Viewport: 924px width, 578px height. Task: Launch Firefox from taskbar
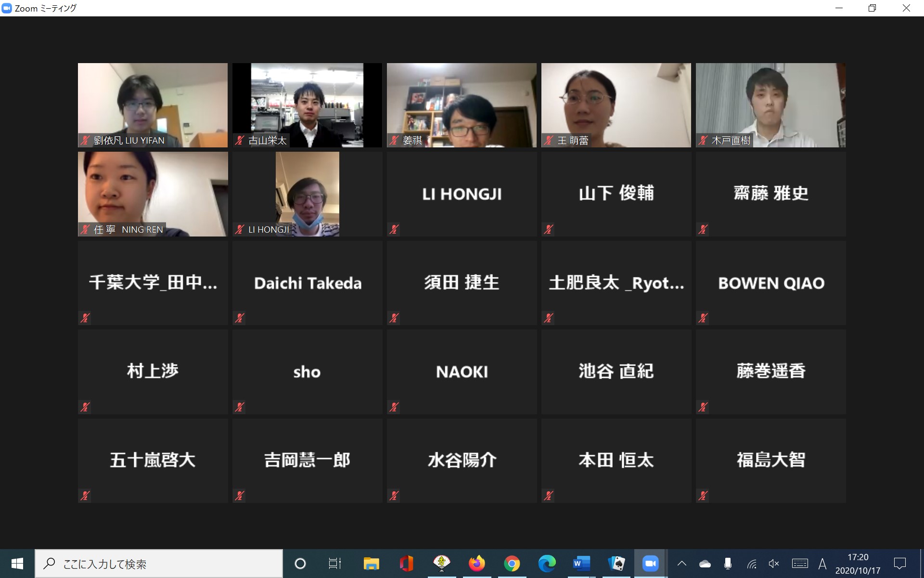tap(476, 564)
